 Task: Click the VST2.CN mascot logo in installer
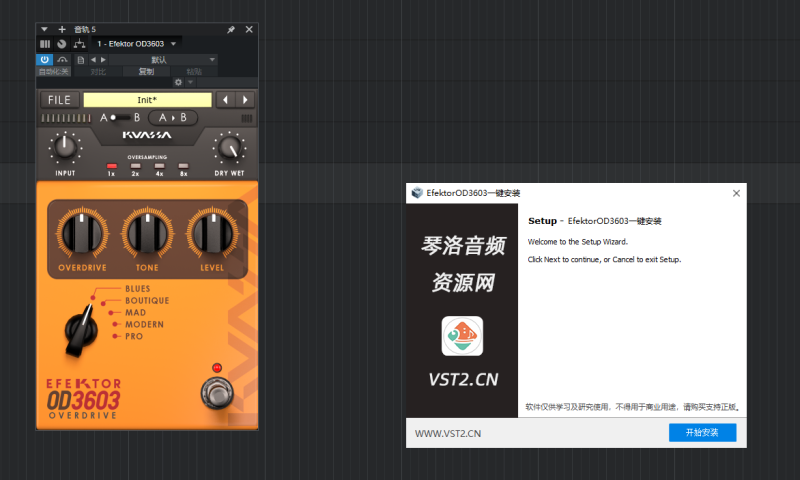point(462,336)
